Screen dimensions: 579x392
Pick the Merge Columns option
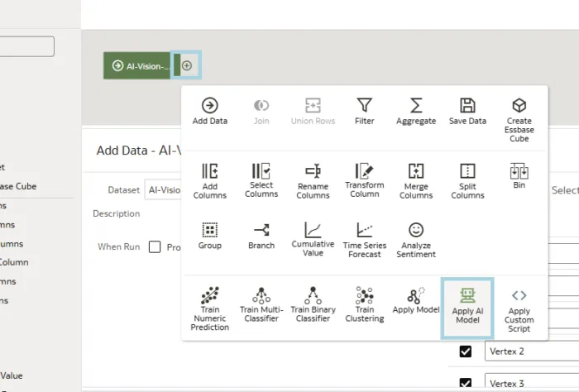coord(416,171)
